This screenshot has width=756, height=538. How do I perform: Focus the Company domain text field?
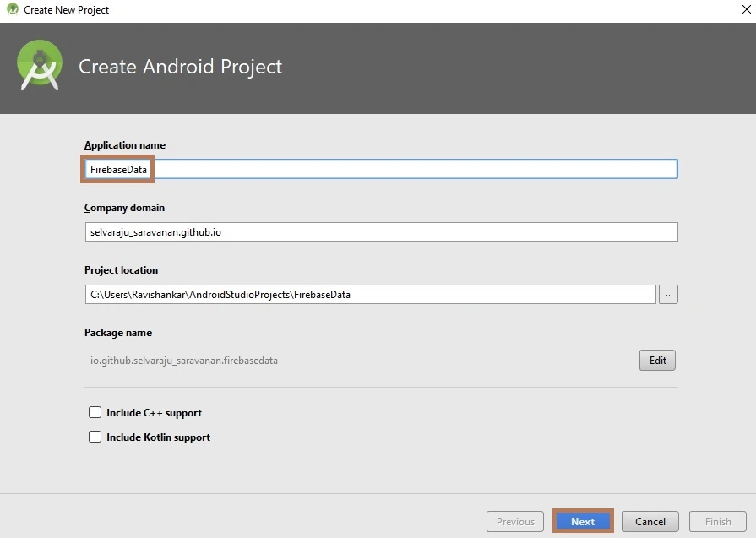(381, 232)
